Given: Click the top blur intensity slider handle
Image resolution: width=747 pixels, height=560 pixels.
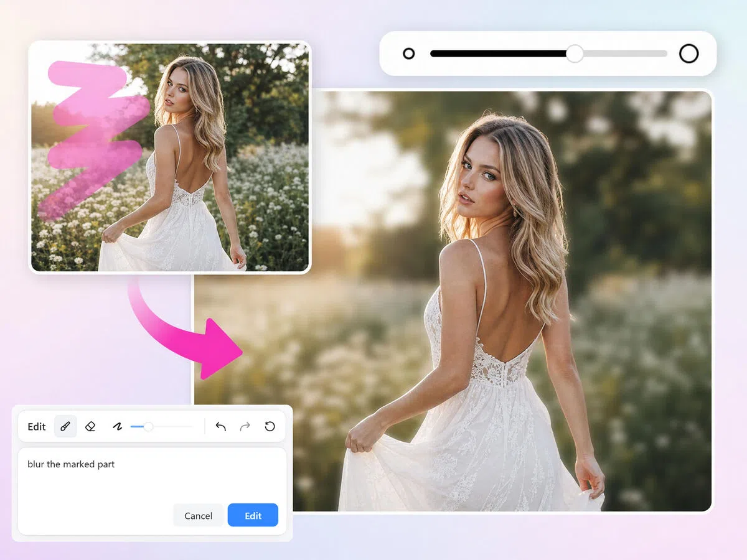Looking at the screenshot, I should click(x=575, y=54).
